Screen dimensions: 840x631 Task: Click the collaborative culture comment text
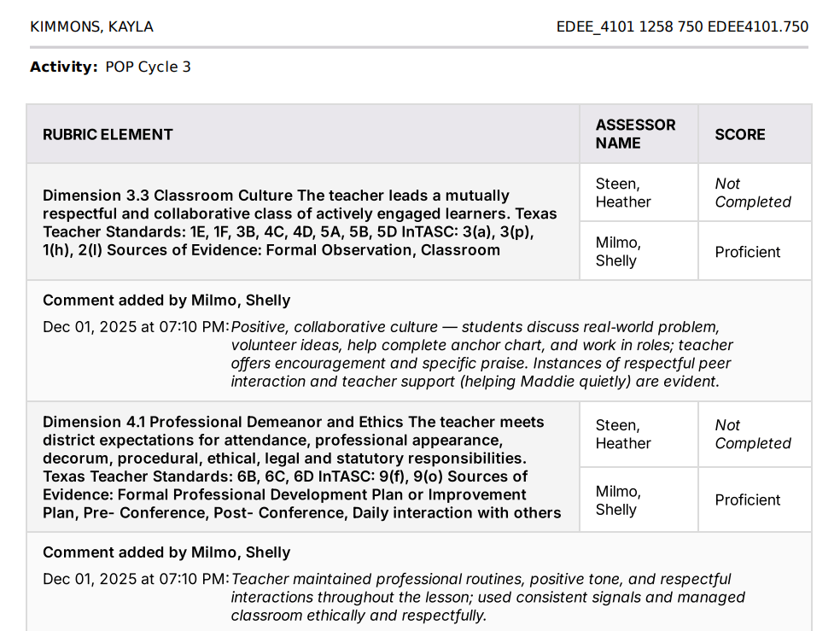pyautogui.click(x=481, y=354)
